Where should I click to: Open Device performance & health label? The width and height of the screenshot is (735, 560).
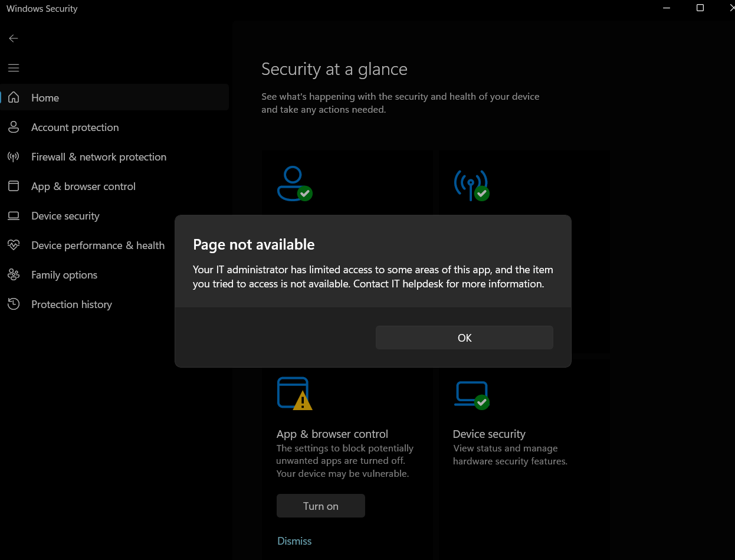click(x=98, y=245)
